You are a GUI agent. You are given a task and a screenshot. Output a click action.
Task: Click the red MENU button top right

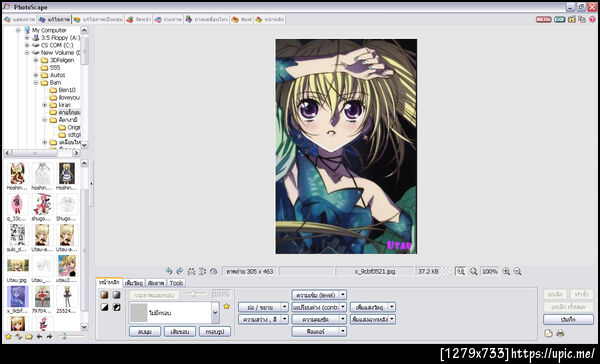pyautogui.click(x=543, y=20)
